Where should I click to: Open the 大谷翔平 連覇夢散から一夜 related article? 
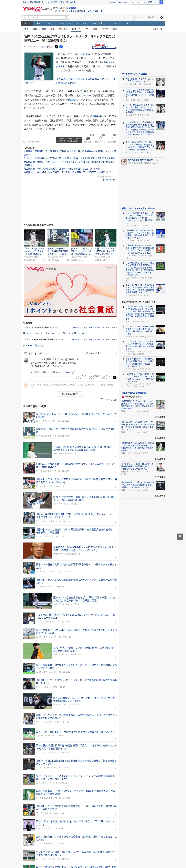(70, 153)
